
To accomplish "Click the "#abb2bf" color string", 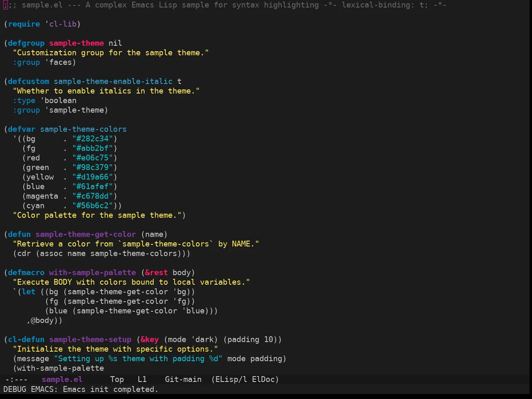I will click(x=93, y=148).
